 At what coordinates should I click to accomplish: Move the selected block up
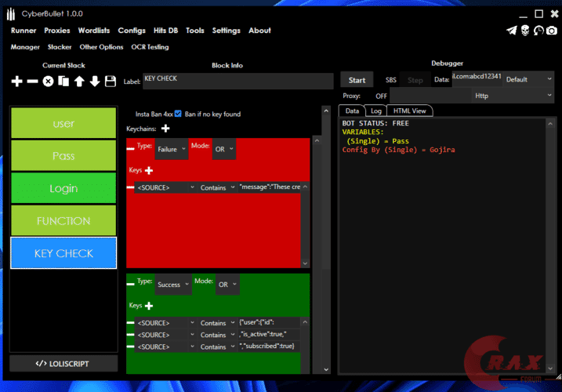[79, 82]
